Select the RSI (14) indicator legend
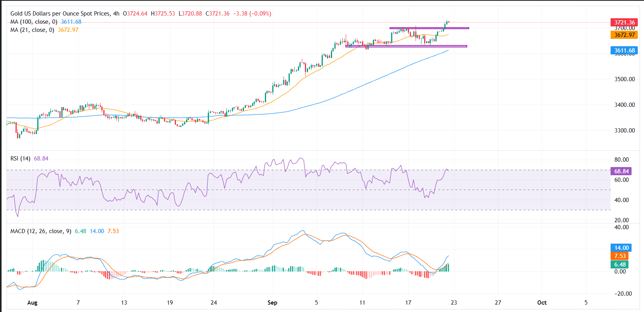The width and height of the screenshot is (644, 312). [x=20, y=159]
